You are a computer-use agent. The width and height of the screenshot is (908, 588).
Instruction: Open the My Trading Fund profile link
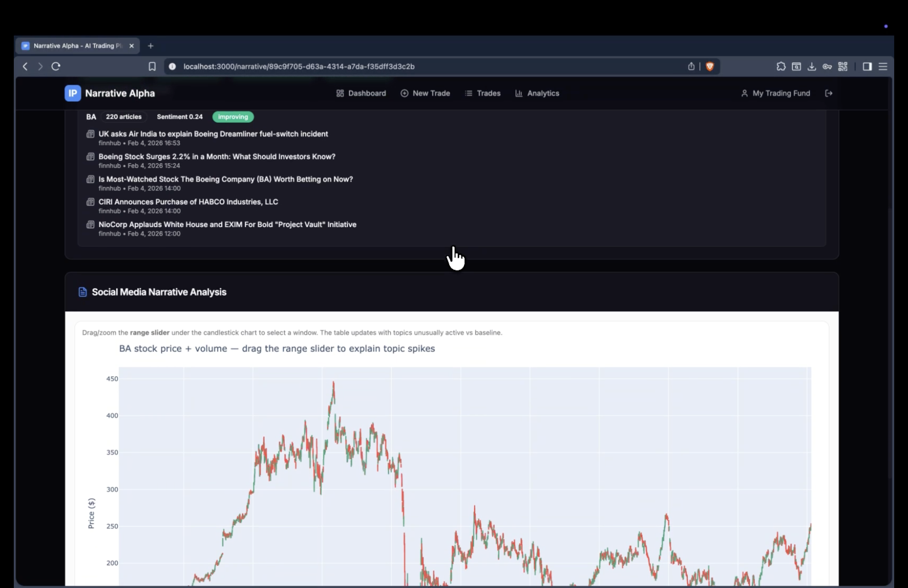coord(775,93)
